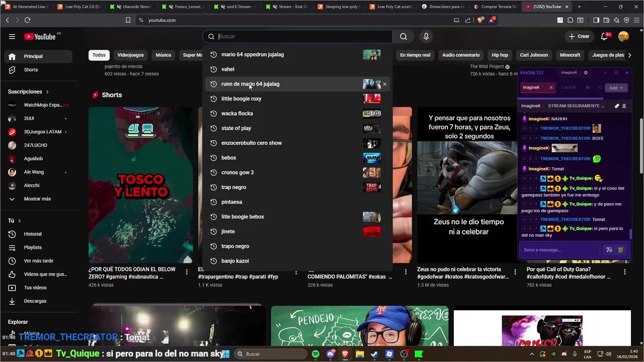This screenshot has height=362, width=644.
Task: Open a new browser tab
Action: pos(579,7)
